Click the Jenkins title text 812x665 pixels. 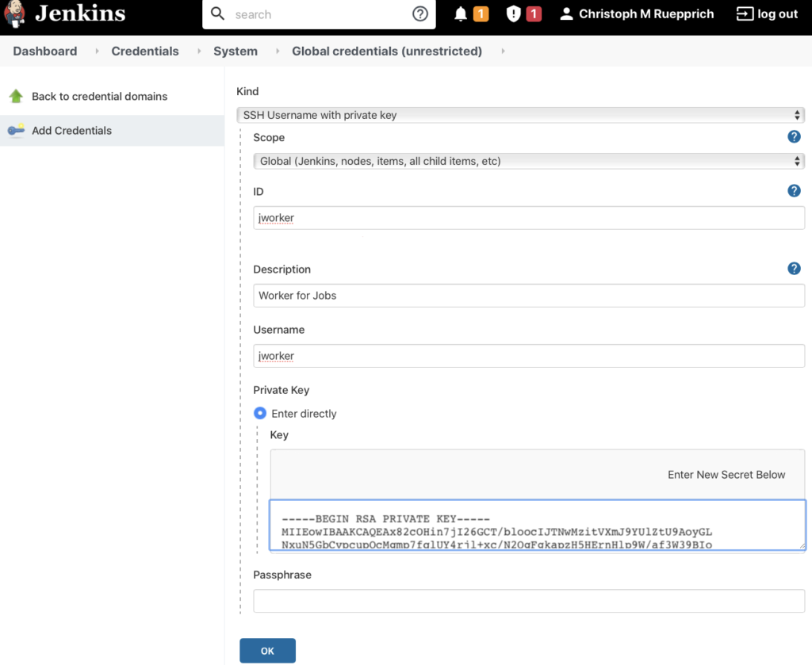tap(80, 13)
